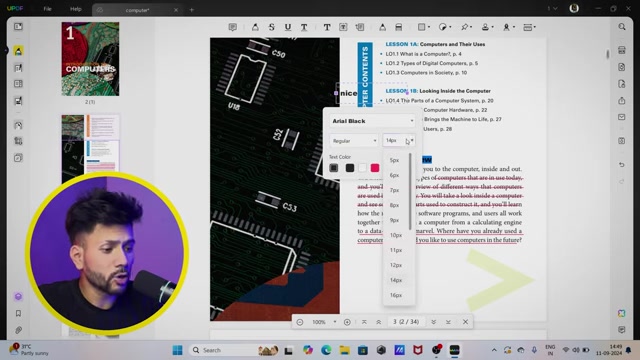
Task: Click the share icon on right sidebar
Action: tap(622, 100)
